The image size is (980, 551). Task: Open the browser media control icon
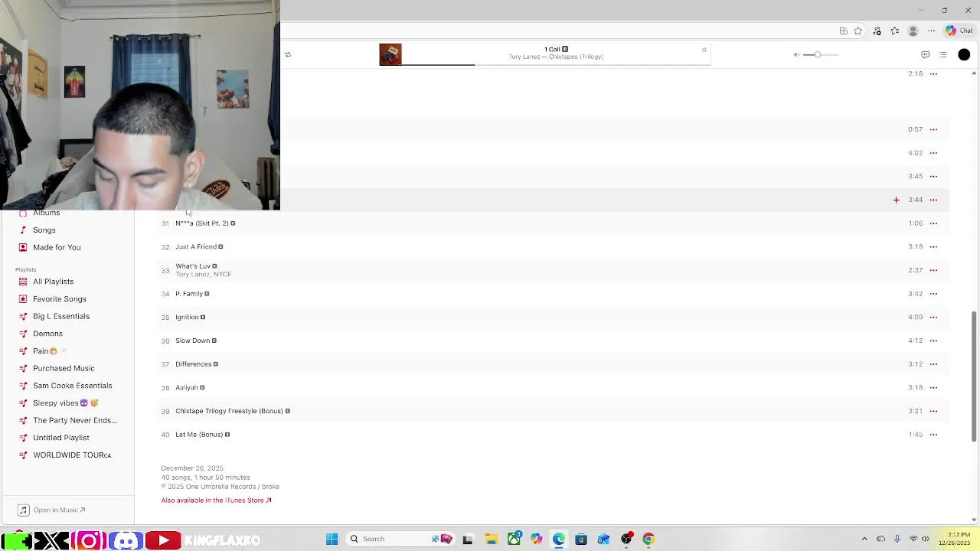[877, 31]
